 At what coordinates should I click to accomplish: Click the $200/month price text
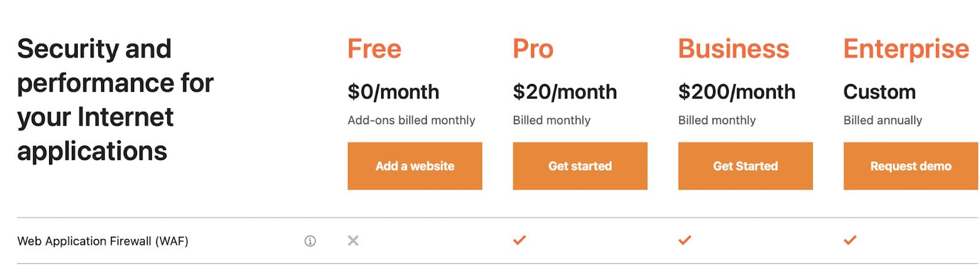(737, 92)
